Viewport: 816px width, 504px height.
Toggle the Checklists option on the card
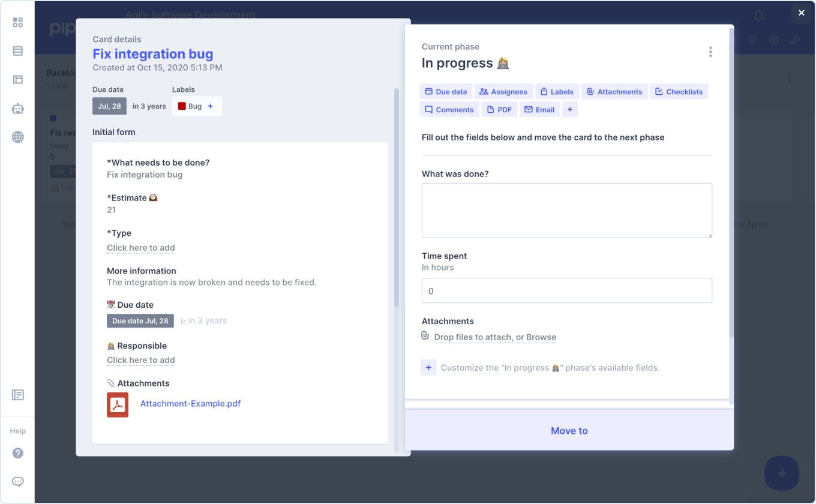click(679, 91)
